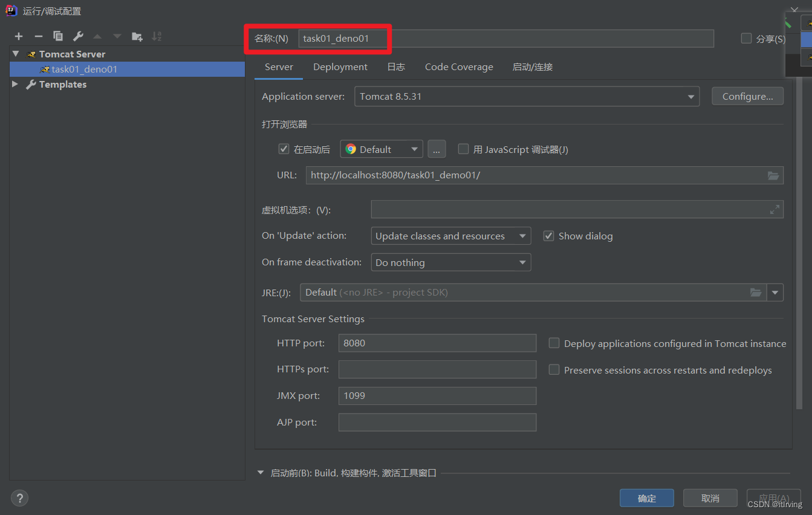Collapse the Tomcat Server tree node
The image size is (812, 515).
click(16, 54)
